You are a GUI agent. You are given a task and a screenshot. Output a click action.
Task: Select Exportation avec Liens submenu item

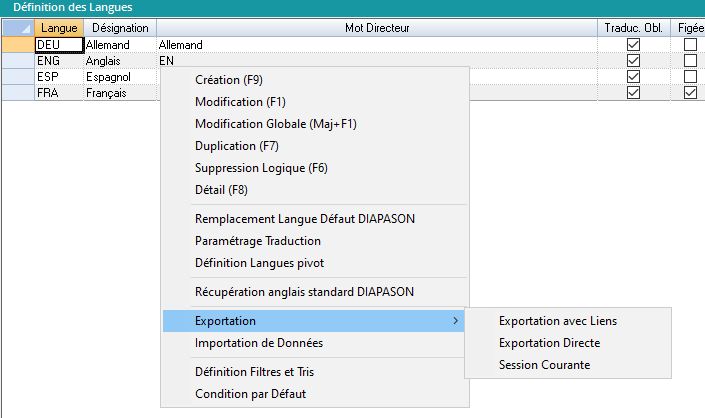pos(558,321)
